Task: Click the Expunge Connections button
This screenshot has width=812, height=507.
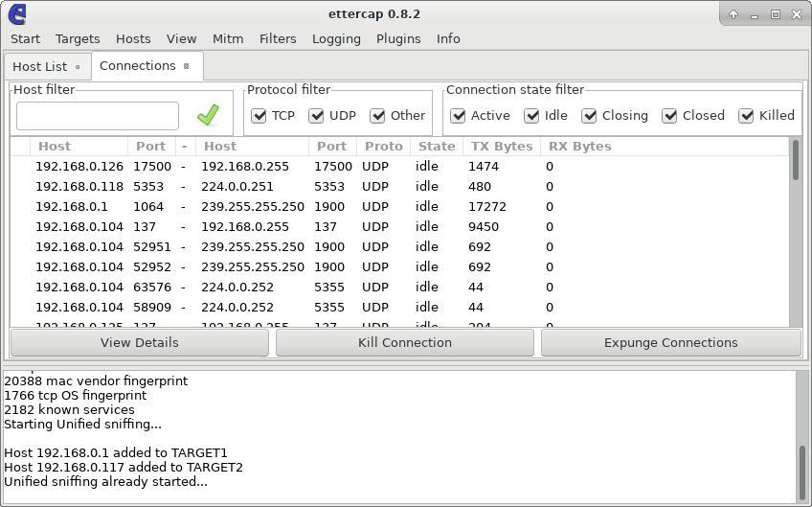Action: point(670,343)
